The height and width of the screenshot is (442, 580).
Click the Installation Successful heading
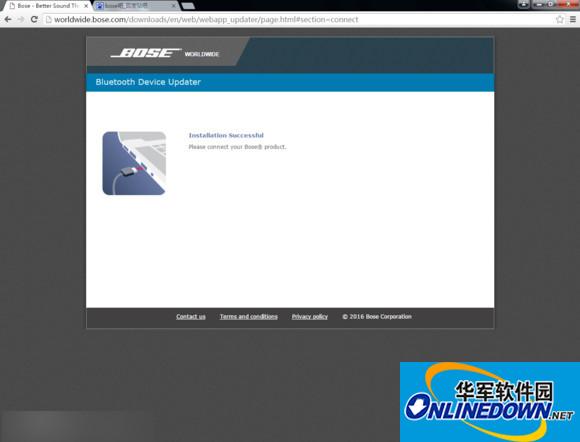226,135
